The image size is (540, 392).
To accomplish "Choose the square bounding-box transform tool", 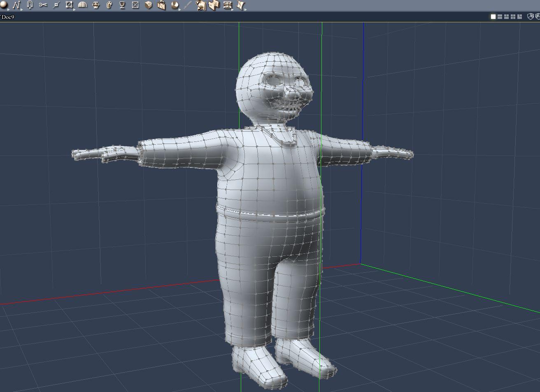I will pyautogui.click(x=69, y=5).
